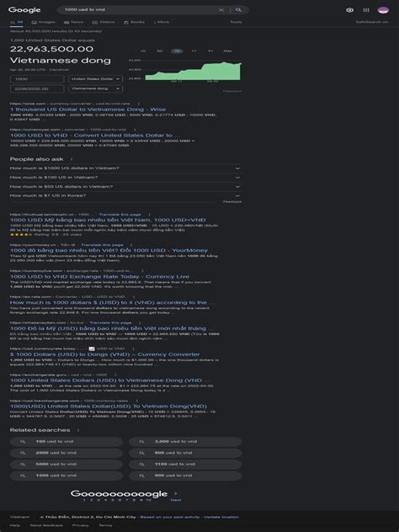Open the quick settings gear icon
The height and width of the screenshot is (532, 399).
pyautogui.click(x=350, y=10)
